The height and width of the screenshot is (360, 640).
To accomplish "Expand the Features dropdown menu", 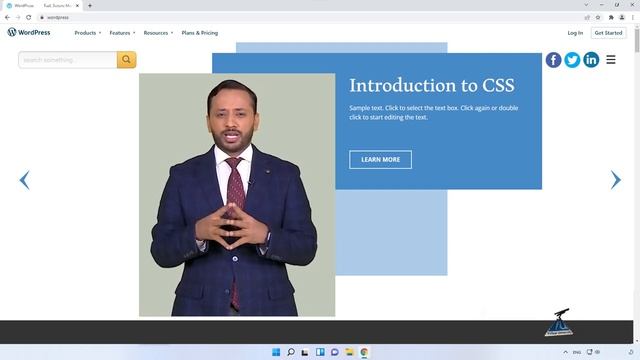I will tap(122, 33).
